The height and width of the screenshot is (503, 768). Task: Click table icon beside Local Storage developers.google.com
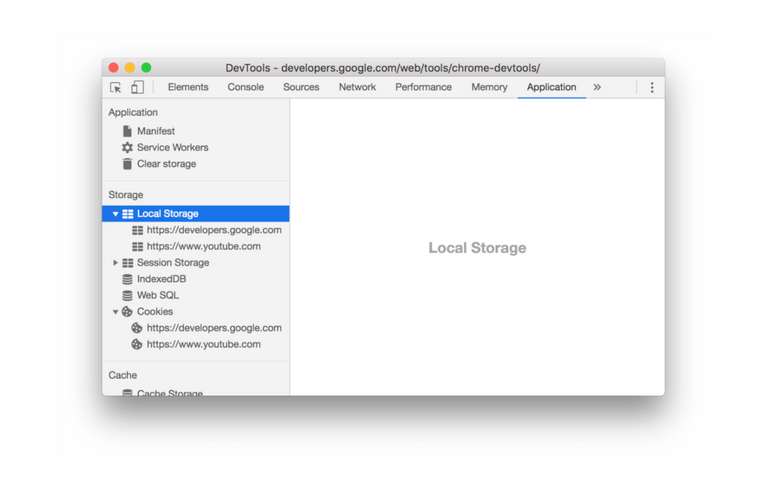pyautogui.click(x=138, y=230)
